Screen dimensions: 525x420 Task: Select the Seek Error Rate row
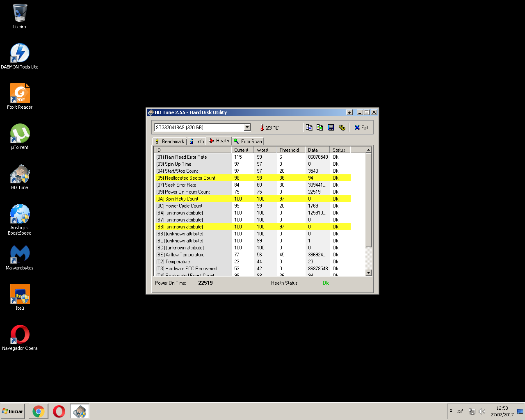coord(252,185)
